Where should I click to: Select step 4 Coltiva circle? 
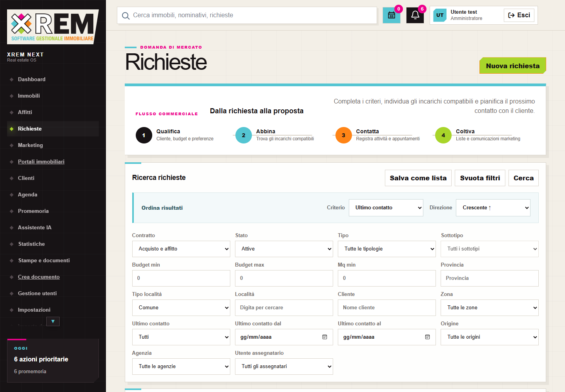(443, 135)
